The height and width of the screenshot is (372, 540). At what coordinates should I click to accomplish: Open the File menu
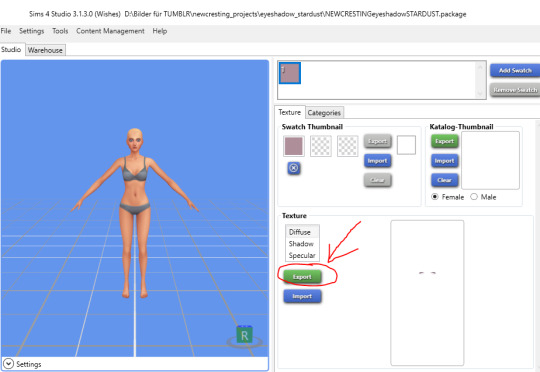coord(6,31)
